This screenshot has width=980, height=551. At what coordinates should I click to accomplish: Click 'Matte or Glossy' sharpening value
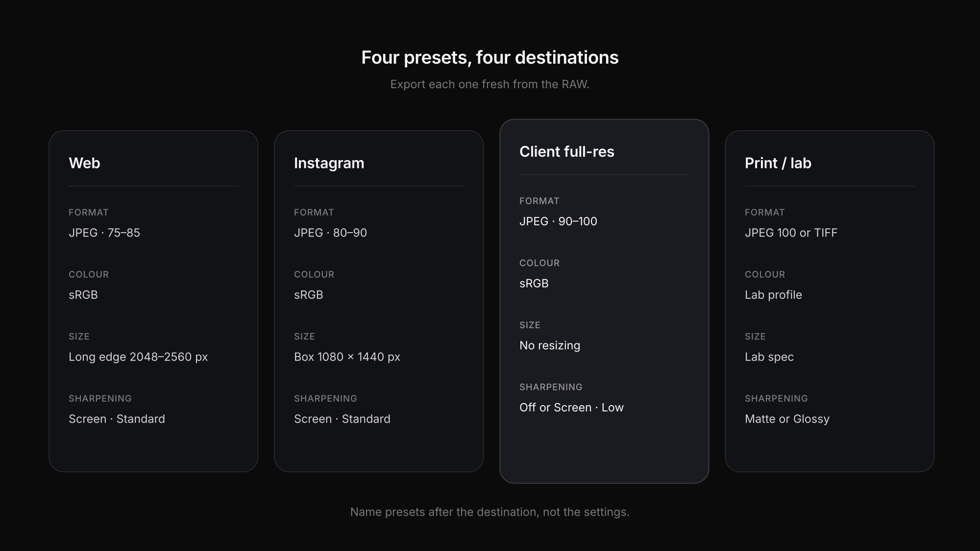pos(787,419)
